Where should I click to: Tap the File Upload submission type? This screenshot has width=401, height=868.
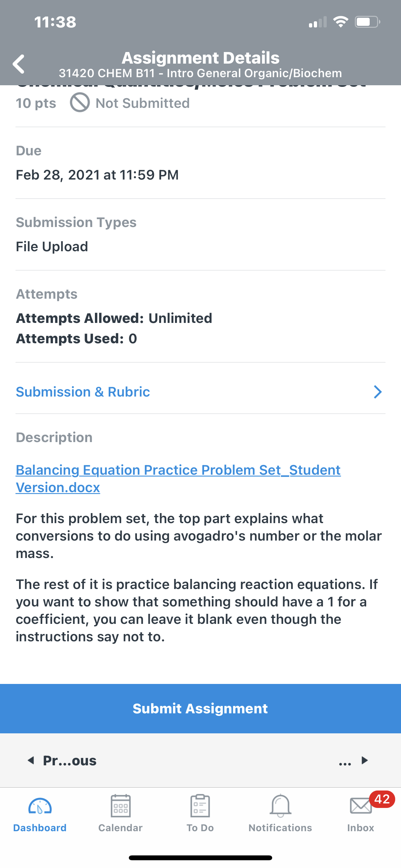pyautogui.click(x=52, y=247)
